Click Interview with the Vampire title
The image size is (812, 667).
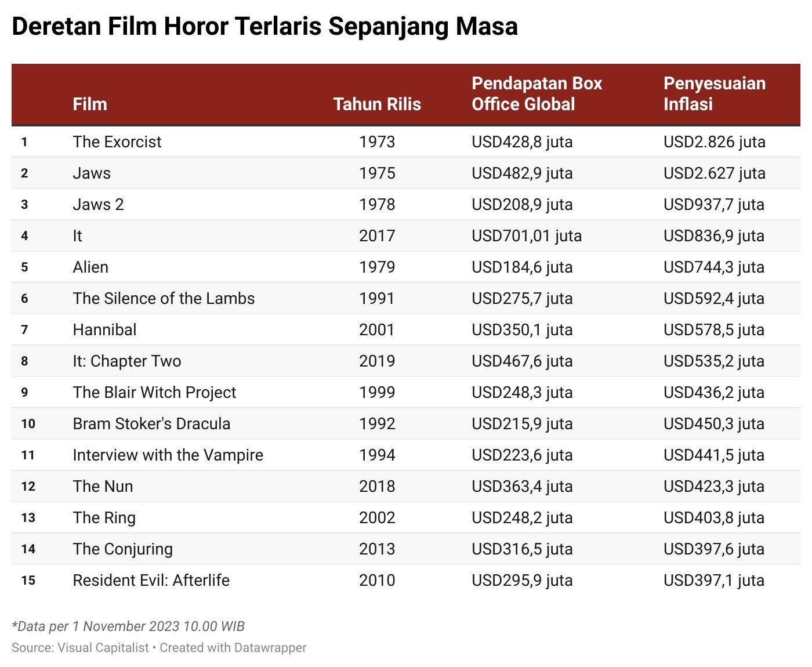(168, 455)
